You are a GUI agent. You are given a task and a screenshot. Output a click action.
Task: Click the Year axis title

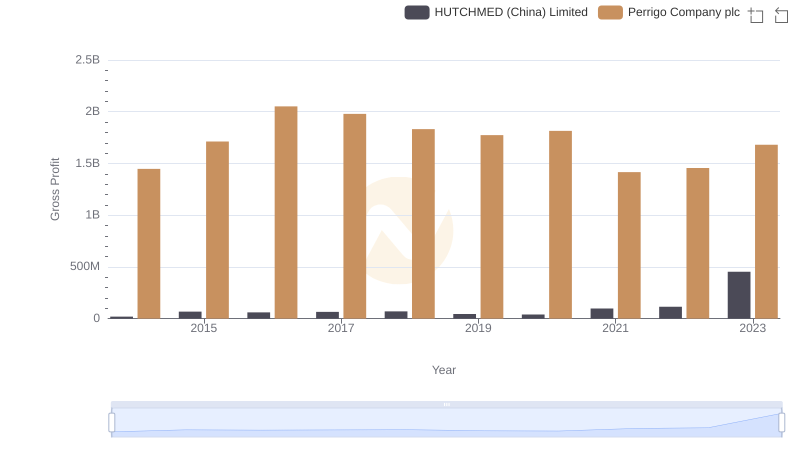[x=444, y=370]
